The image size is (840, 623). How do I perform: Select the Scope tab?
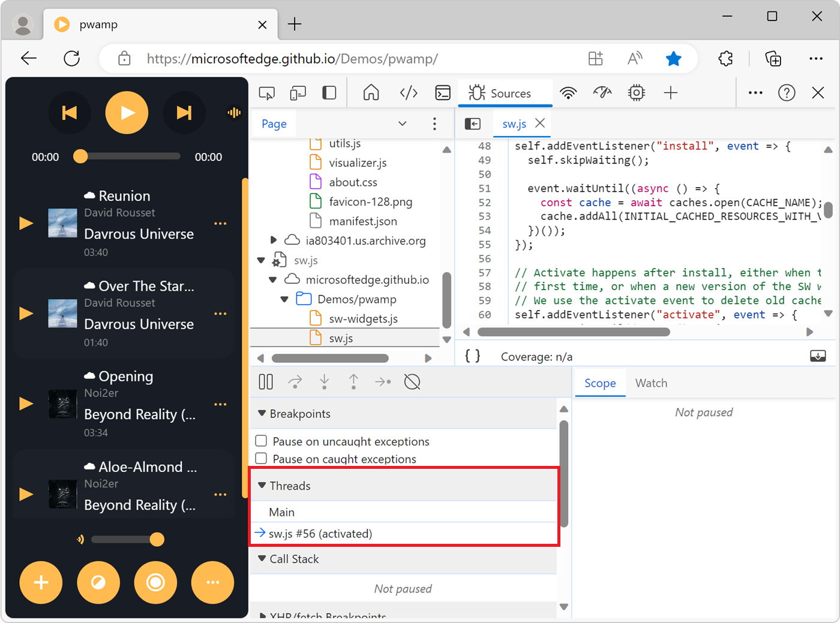point(599,383)
